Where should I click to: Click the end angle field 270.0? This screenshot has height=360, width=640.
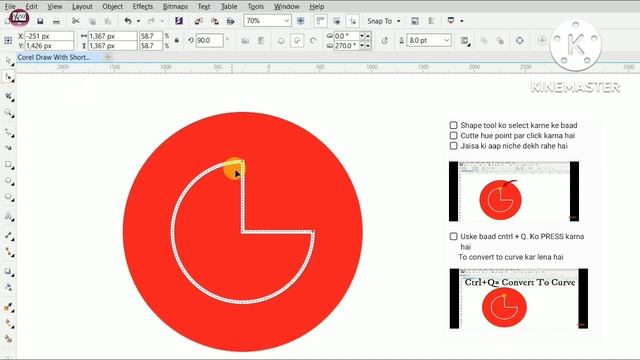pyautogui.click(x=346, y=46)
